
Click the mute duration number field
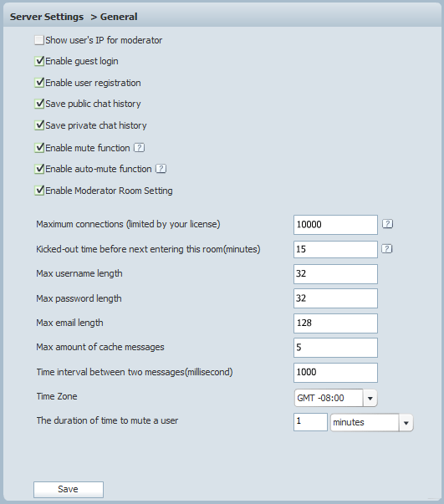(x=310, y=422)
